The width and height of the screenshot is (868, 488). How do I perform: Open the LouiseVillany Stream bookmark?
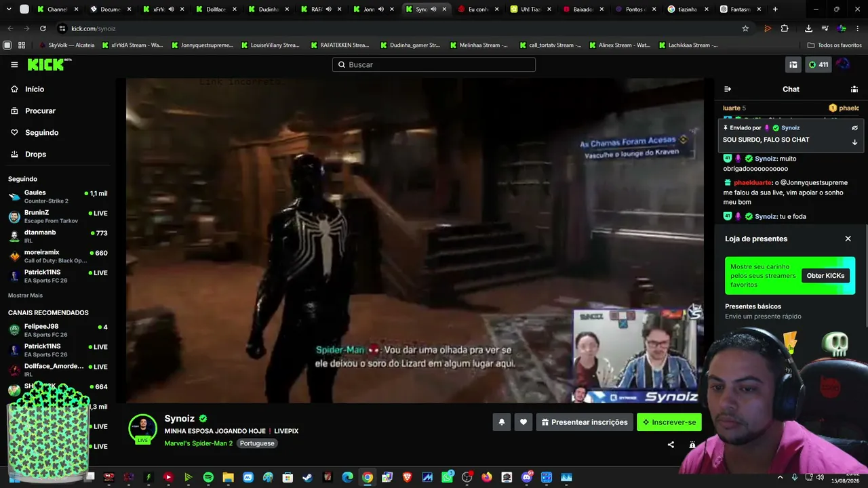(270, 45)
